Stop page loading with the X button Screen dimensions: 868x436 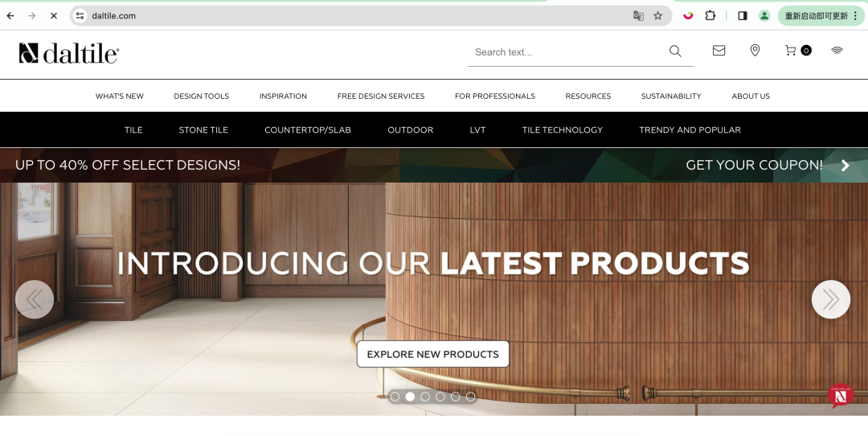54,16
